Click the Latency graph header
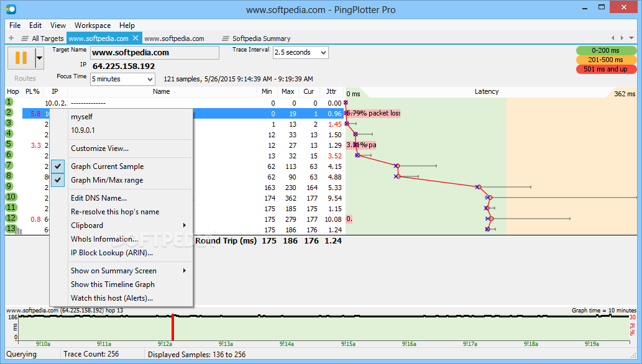The image size is (642, 364). point(487,91)
